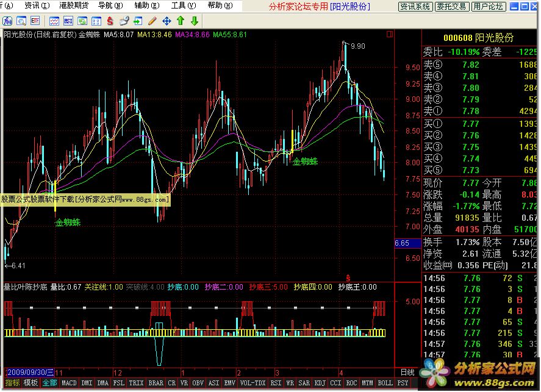Switch to FSL indicator tab
This screenshot has width=541, height=392.
pyautogui.click(x=119, y=383)
